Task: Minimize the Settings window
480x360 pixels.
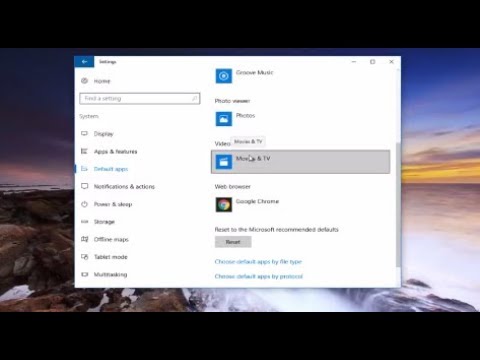Action: [x=354, y=62]
